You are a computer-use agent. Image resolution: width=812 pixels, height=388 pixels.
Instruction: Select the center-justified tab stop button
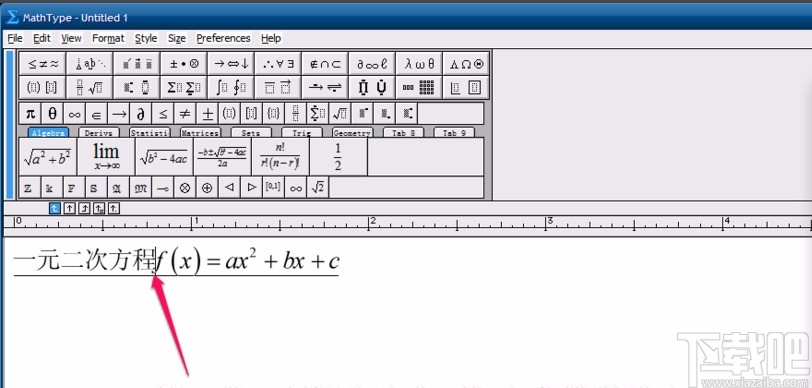pyautogui.click(x=69, y=208)
